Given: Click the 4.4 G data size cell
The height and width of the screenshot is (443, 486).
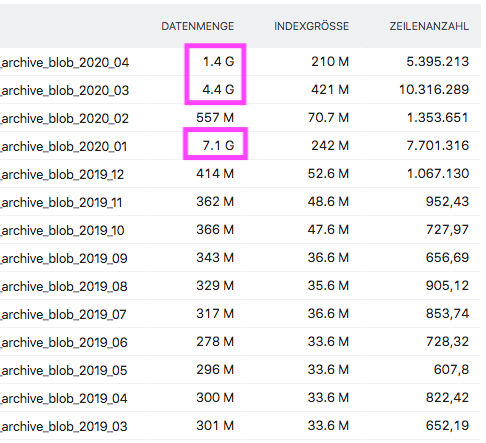Looking at the screenshot, I should coord(218,90).
